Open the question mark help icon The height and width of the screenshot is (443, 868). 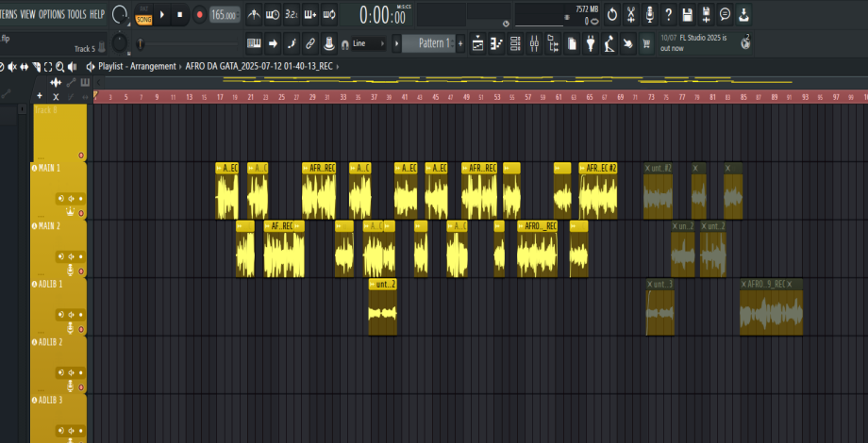(669, 15)
